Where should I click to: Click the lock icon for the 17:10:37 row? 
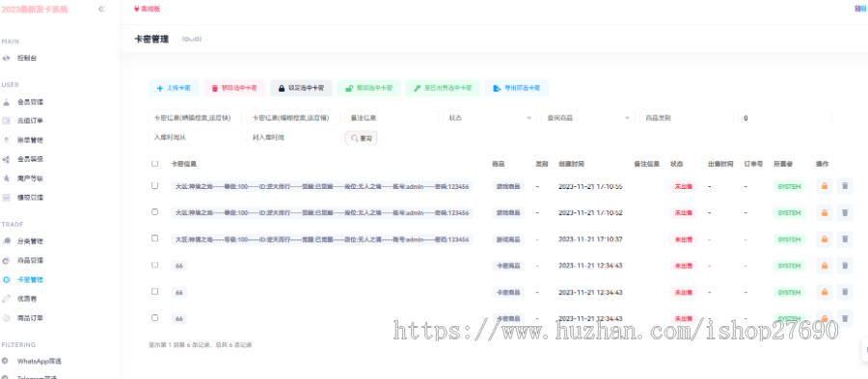825,239
